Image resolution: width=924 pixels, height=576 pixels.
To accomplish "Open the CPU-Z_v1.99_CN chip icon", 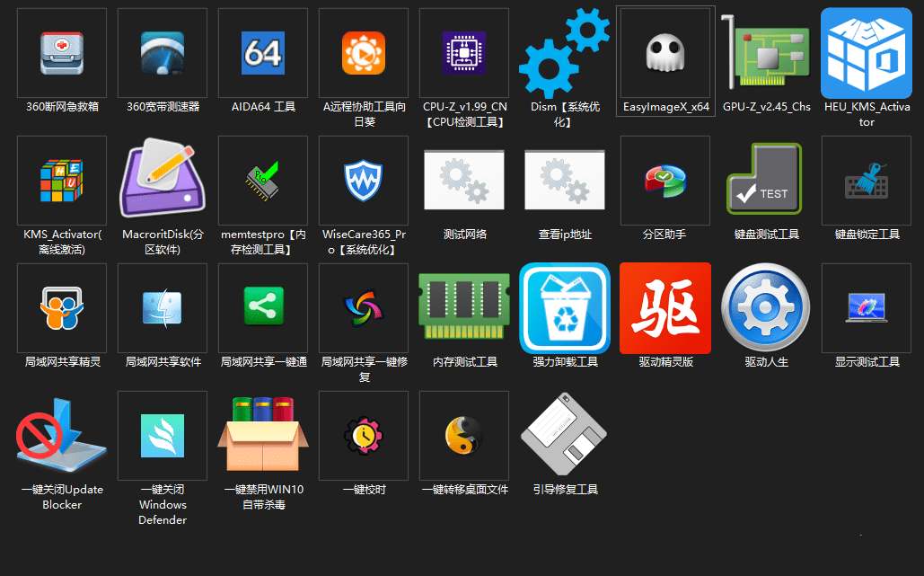I will point(464,53).
